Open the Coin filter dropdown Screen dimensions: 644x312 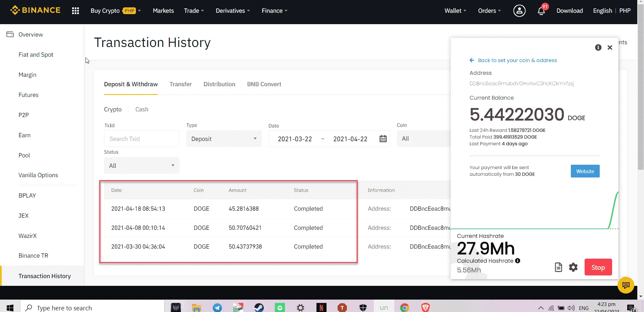pyautogui.click(x=424, y=139)
